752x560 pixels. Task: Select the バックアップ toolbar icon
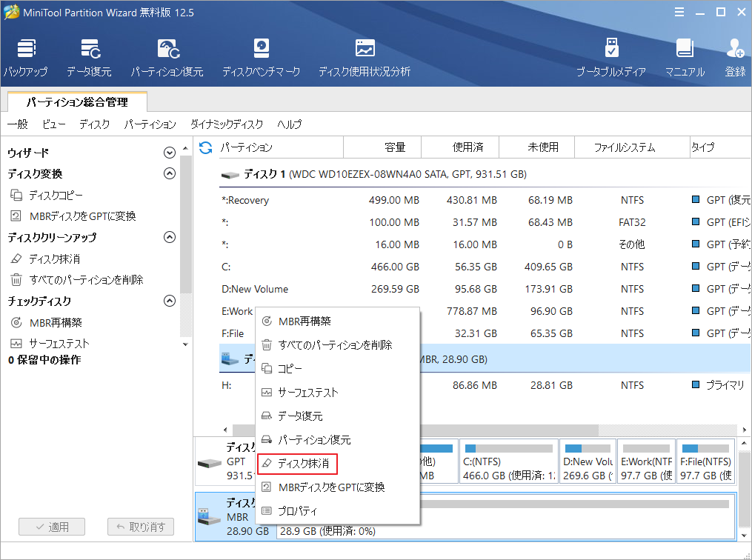point(27,56)
